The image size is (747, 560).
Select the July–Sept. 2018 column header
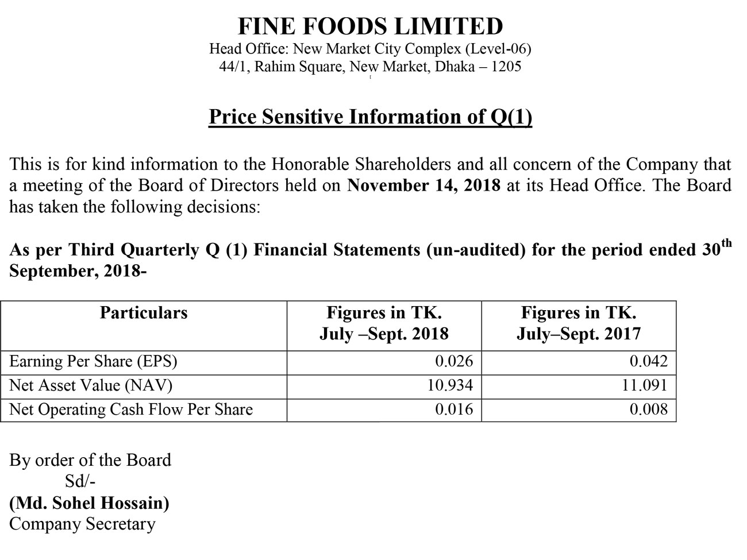[x=384, y=323]
